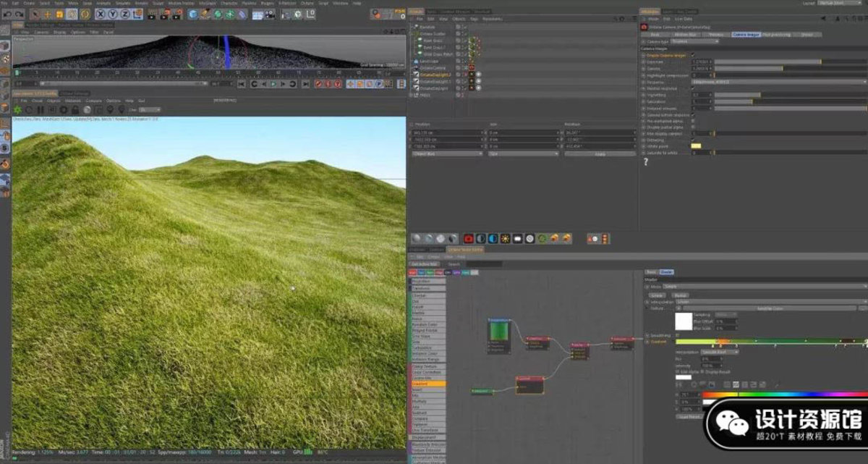Go to the start of the timeline

(242, 84)
